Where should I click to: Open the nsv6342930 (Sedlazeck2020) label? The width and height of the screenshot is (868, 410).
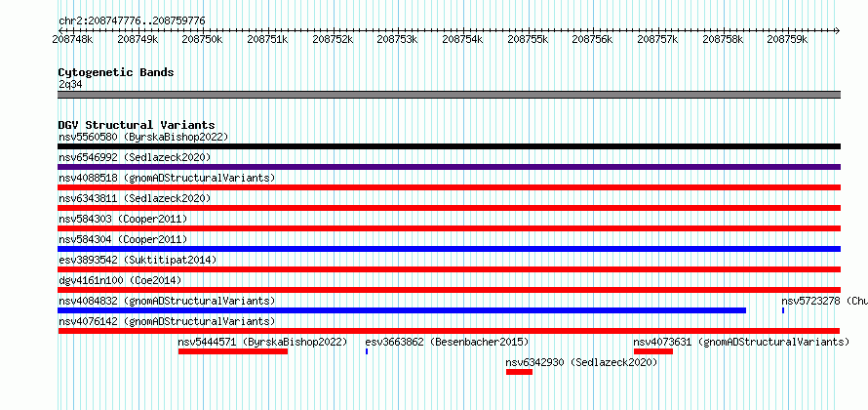click(582, 362)
